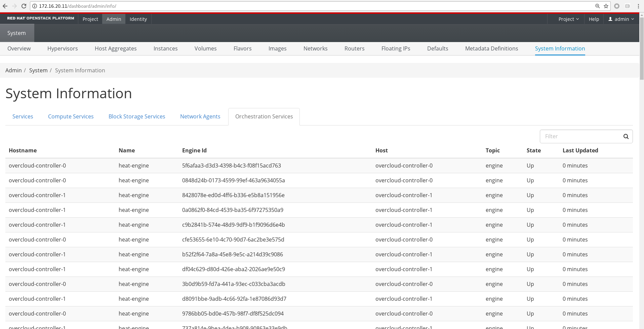The width and height of the screenshot is (644, 329).
Task: Open the Flavors page
Action: coord(243,48)
